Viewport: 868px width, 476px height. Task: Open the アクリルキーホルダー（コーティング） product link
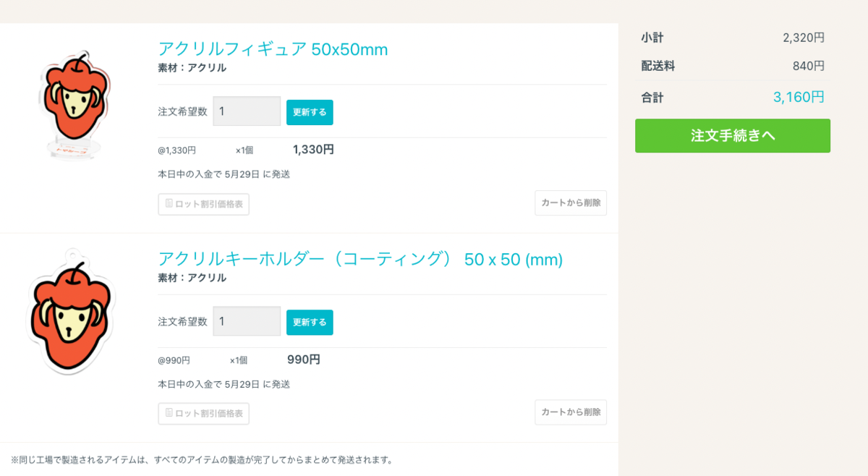[x=360, y=259]
